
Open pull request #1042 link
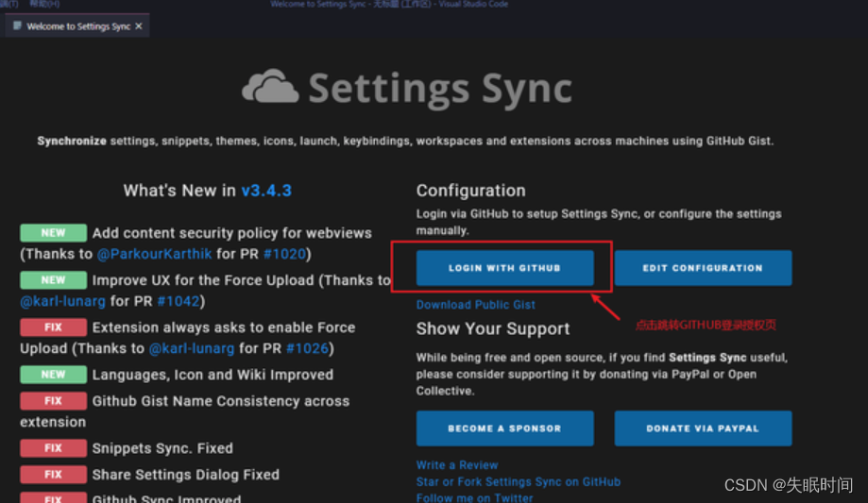(179, 301)
